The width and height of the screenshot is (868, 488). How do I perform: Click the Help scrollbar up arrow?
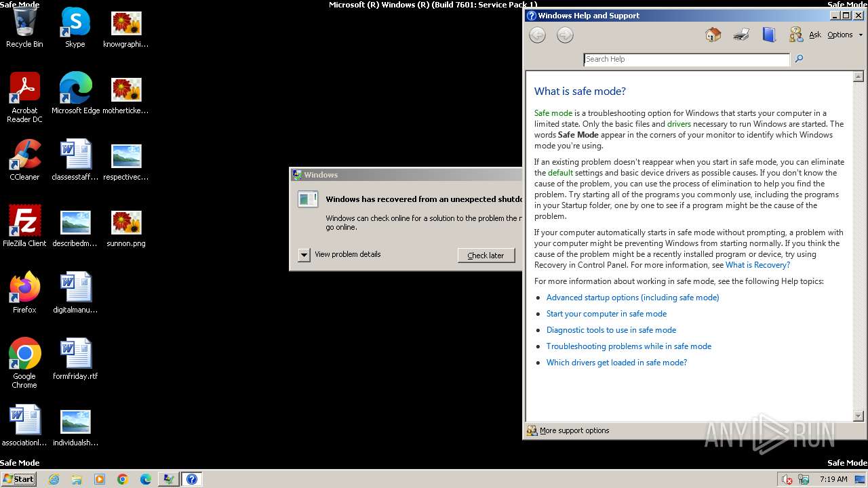click(858, 77)
